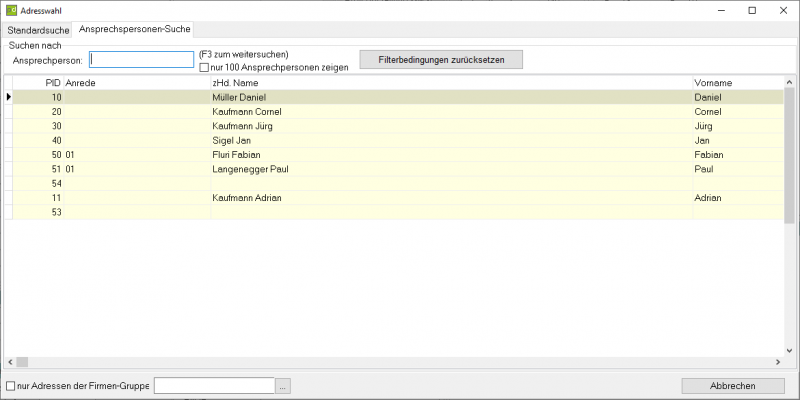Click the horizontal scrollbar thumb
This screenshot has width=800, height=400.
(22, 362)
